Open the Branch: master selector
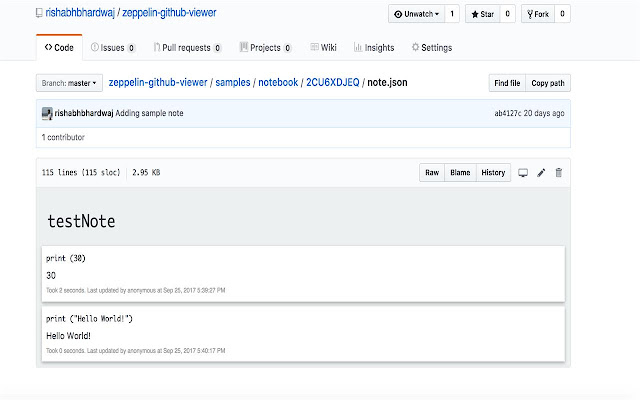This screenshot has width=640, height=400. (x=69, y=83)
